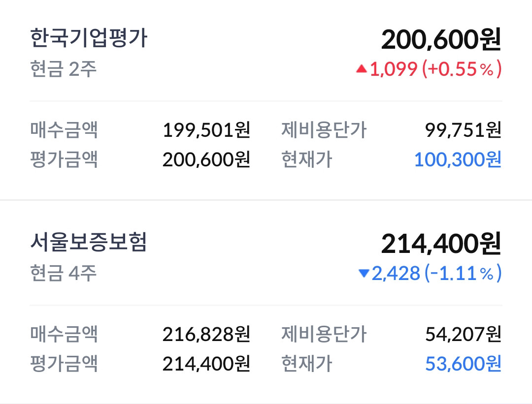Viewport: 532px width, 404px height.
Task: Tap 제비용단가 label under 서울보증보험
Action: 324,334
